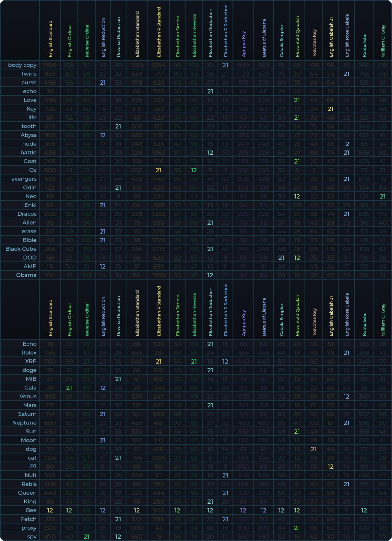This screenshot has width=392, height=541.
Task: Select value 2715 in the Black Cube row
Action: click(159, 249)
